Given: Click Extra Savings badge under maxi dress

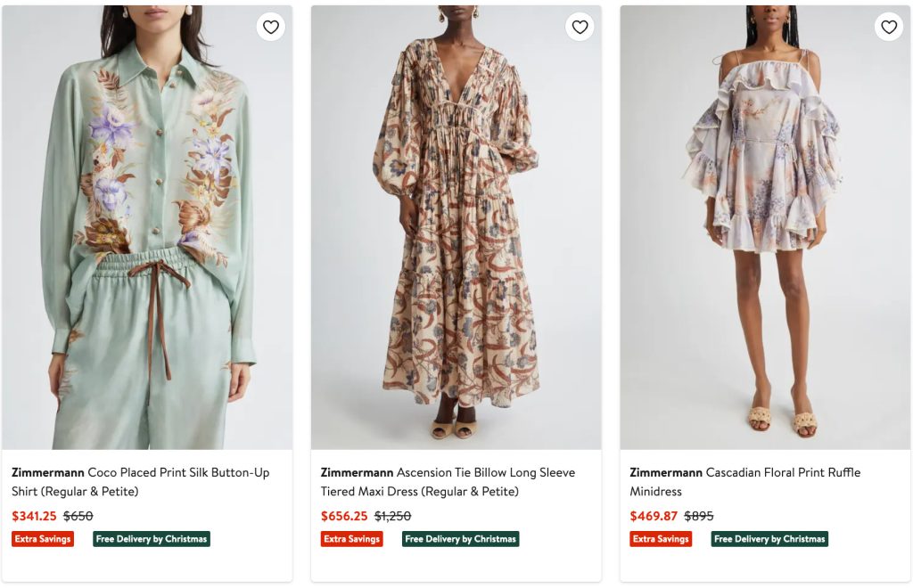Looking at the screenshot, I should [x=352, y=539].
